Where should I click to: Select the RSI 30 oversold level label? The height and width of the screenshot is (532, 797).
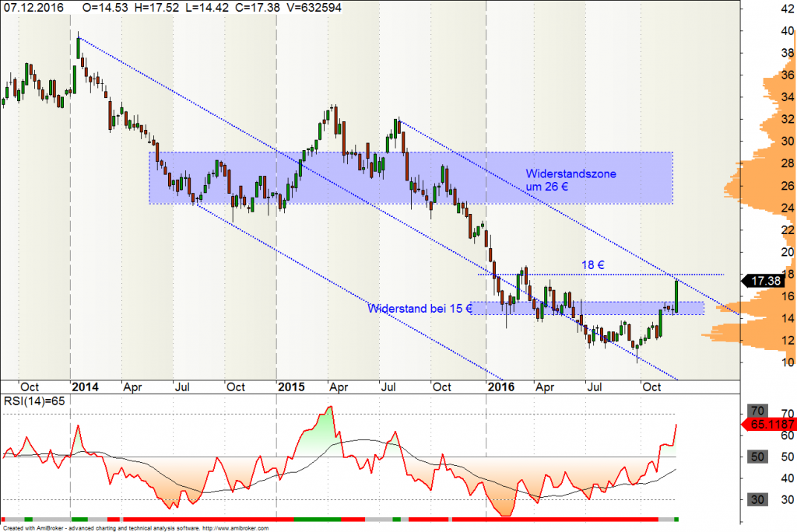(755, 499)
